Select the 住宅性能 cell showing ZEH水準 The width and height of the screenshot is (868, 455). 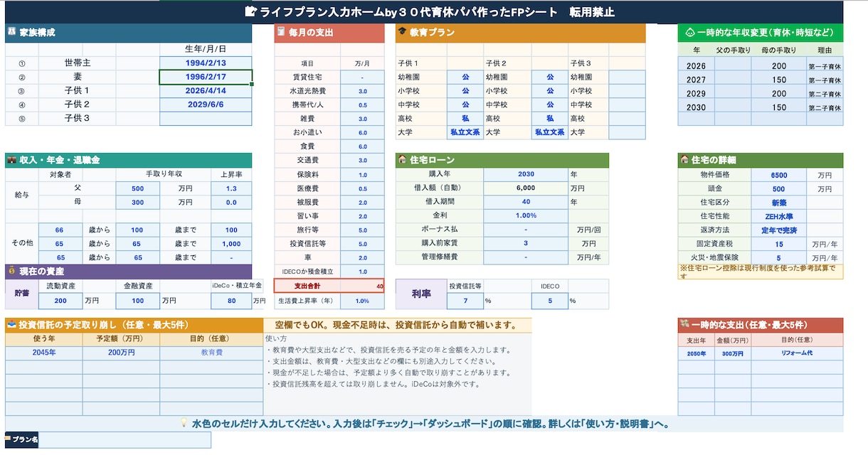coord(778,216)
